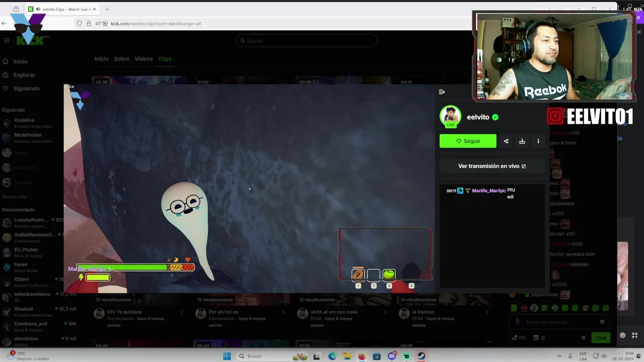Viewport: 644px width, 362px height.
Task: Open RDjavi recommended channel
Action: pyautogui.click(x=33, y=282)
